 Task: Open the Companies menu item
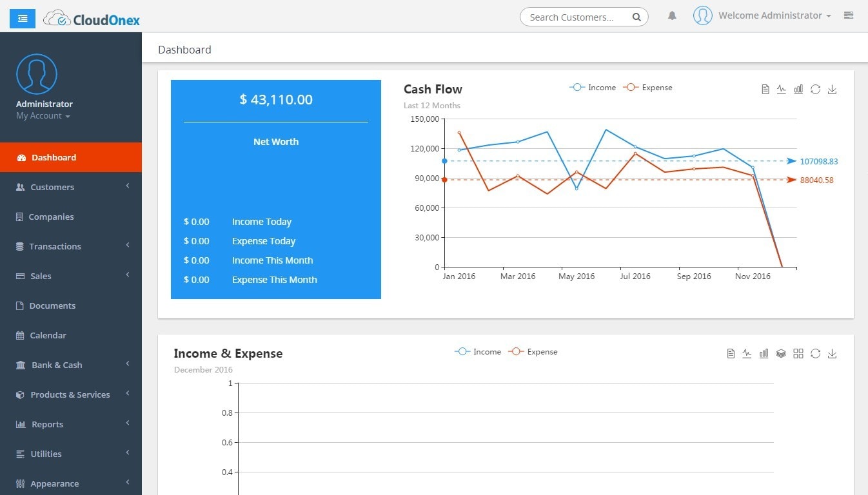point(71,217)
